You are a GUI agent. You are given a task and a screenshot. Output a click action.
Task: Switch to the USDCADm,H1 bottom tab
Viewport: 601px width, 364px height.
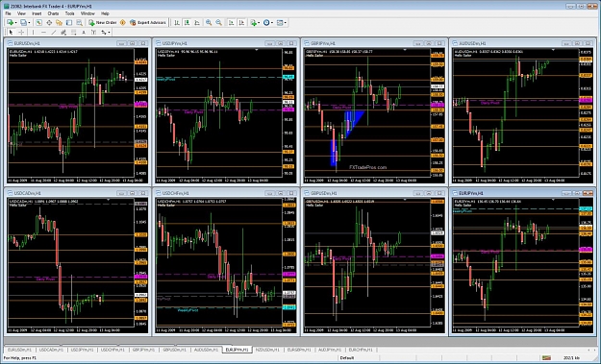(x=52, y=350)
